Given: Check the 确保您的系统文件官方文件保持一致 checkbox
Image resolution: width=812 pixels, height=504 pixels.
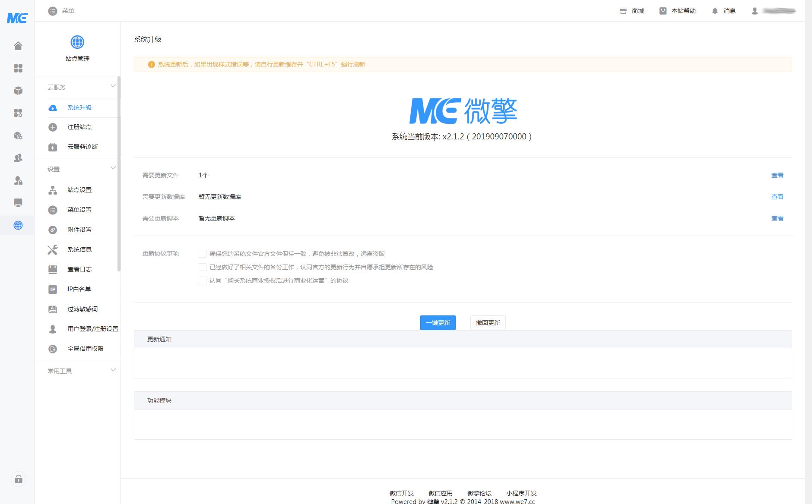Looking at the screenshot, I should (202, 254).
